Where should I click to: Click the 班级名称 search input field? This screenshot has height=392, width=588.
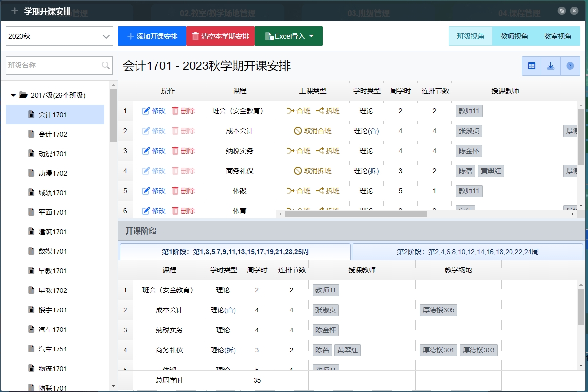[59, 65]
